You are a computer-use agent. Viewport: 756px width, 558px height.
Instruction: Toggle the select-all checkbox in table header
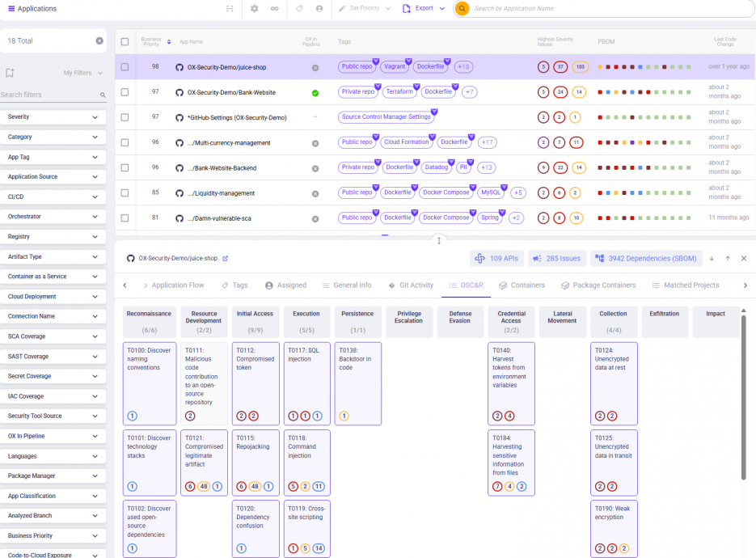125,41
